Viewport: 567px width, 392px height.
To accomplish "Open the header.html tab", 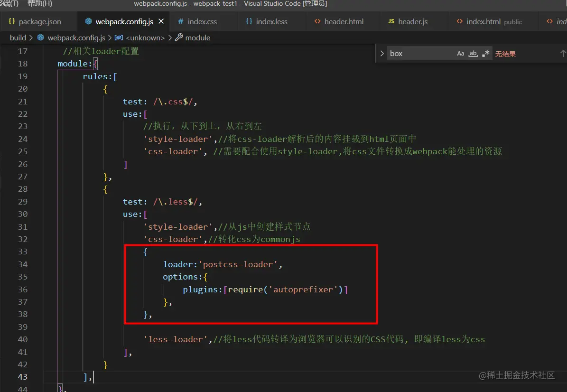I will click(x=339, y=22).
